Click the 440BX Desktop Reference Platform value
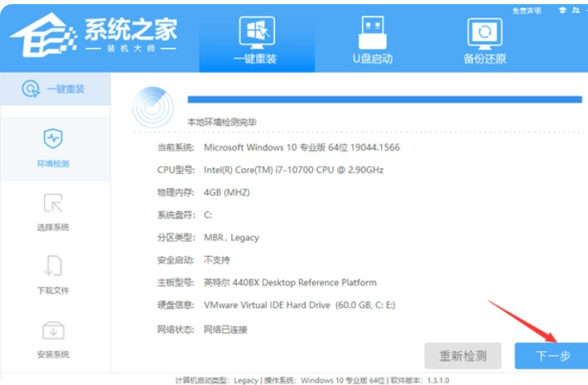The image size is (588, 385). (x=290, y=282)
